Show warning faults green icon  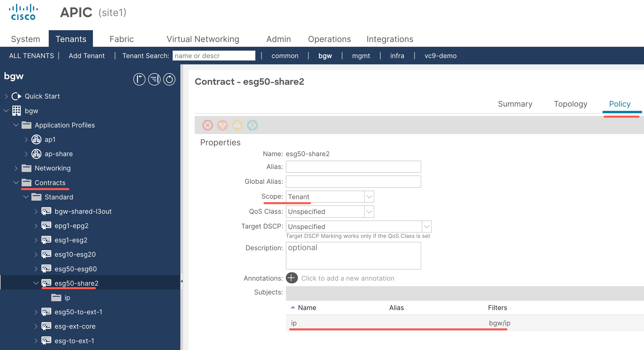pos(252,125)
